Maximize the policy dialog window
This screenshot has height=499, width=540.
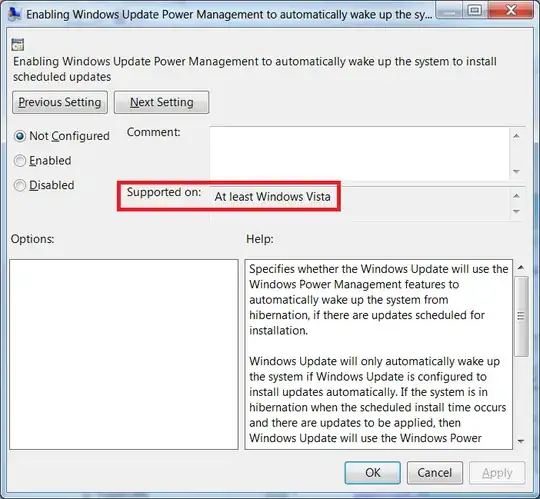click(x=475, y=10)
